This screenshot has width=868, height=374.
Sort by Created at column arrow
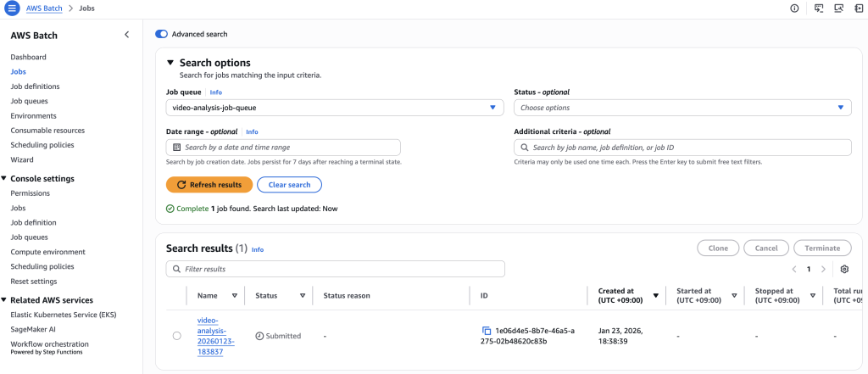click(655, 295)
